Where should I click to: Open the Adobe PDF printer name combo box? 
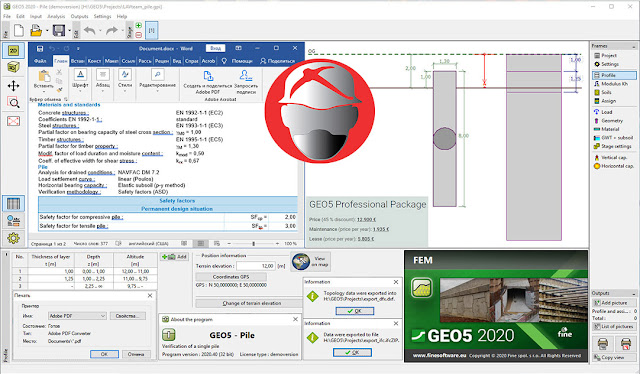pyautogui.click(x=77, y=316)
